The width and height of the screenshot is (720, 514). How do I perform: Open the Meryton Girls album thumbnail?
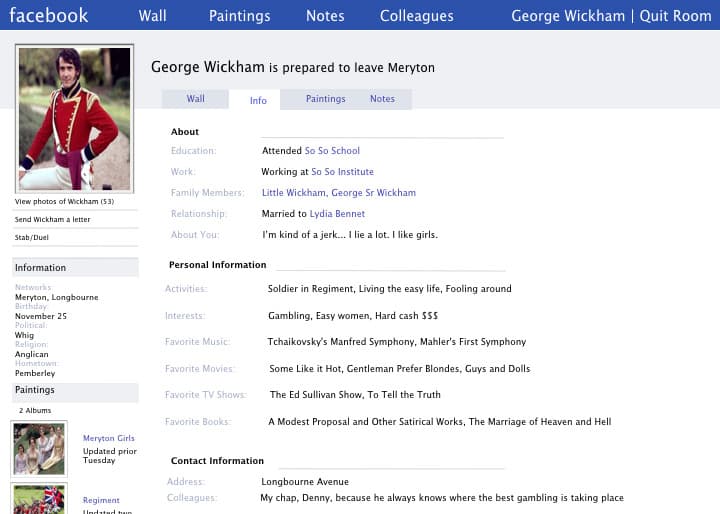coord(39,448)
